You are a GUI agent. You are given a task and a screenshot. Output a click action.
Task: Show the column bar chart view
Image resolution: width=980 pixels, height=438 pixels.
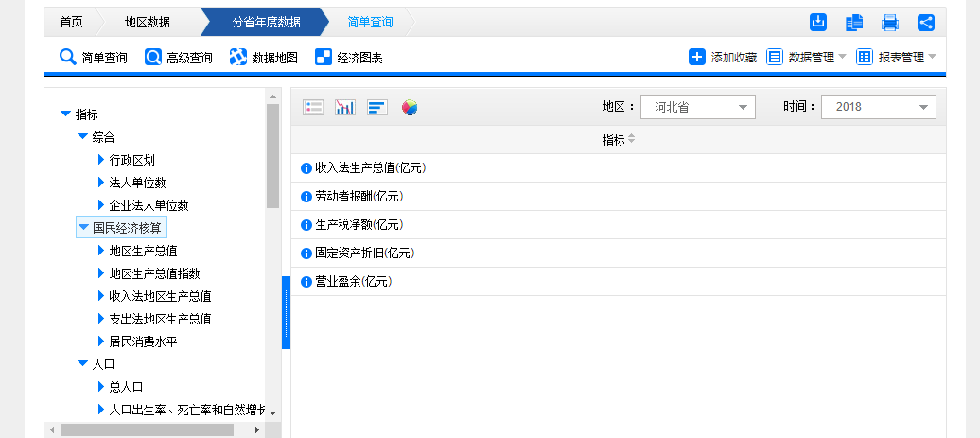coord(345,108)
